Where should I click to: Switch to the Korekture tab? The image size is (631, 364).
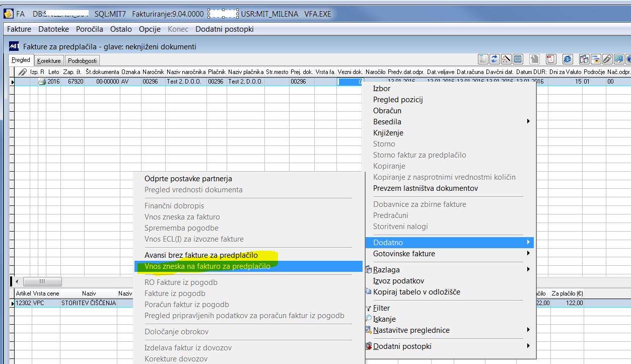click(49, 60)
